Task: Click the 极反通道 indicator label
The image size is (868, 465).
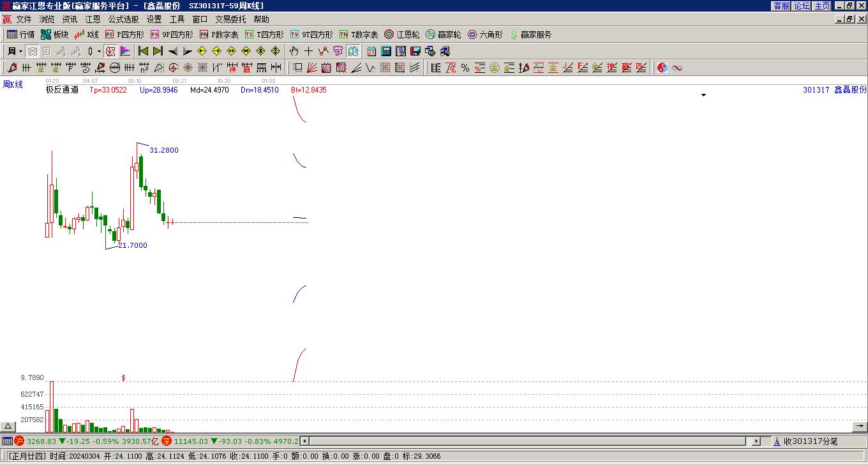Action: tap(62, 90)
